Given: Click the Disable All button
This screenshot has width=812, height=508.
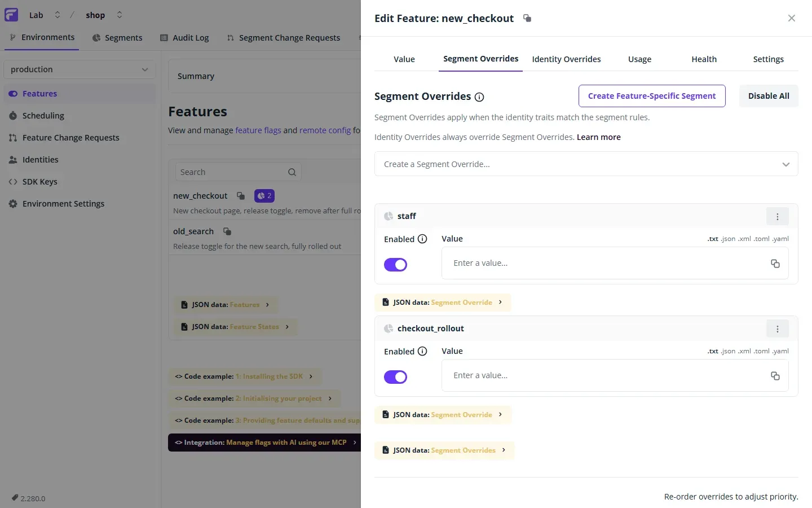Looking at the screenshot, I should coord(769,96).
